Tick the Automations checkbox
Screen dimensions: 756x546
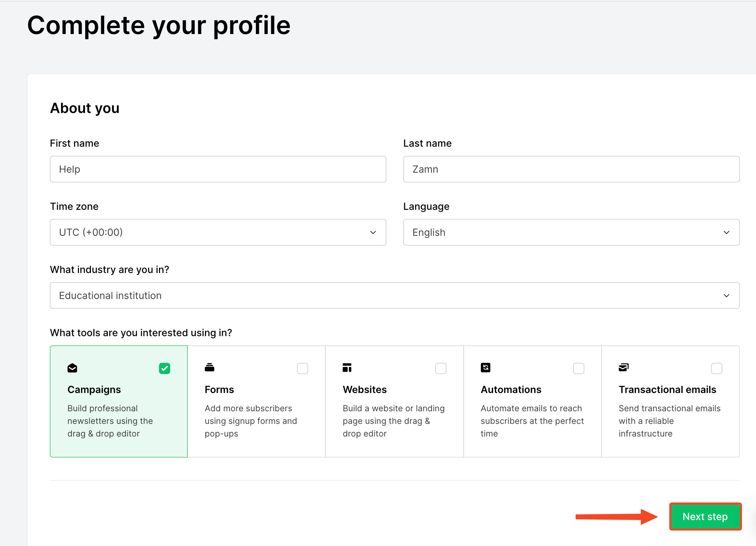579,368
